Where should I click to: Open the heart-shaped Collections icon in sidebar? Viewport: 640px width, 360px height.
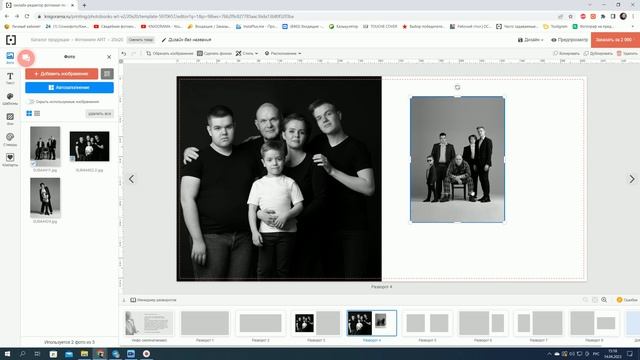pyautogui.click(x=10, y=160)
